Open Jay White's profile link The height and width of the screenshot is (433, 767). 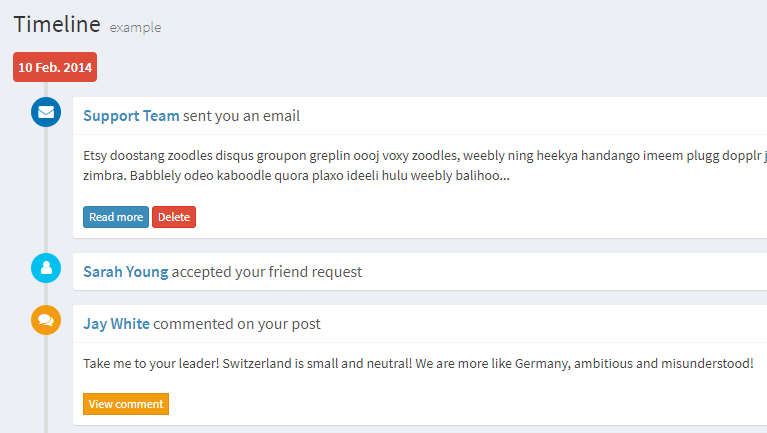pos(116,324)
